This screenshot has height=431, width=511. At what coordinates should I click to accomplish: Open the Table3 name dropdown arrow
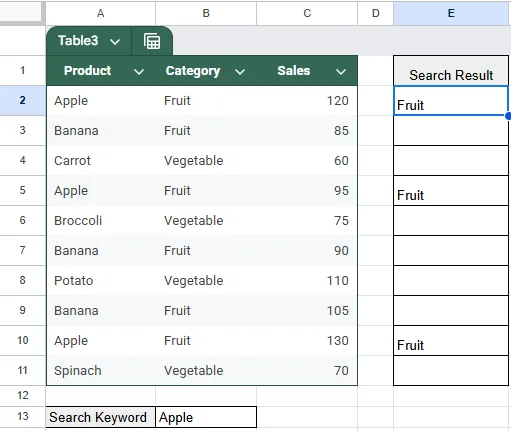point(115,42)
